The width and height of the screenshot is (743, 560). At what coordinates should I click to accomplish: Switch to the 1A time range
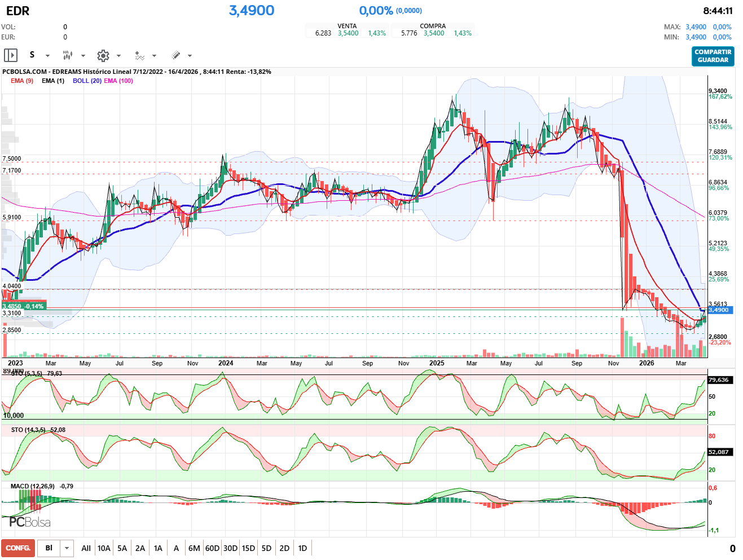[x=158, y=548]
